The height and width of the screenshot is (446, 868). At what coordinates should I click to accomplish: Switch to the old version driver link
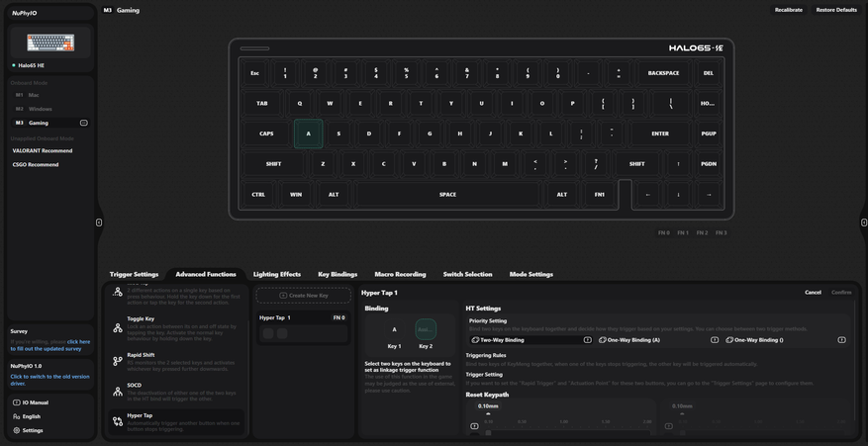[49, 380]
